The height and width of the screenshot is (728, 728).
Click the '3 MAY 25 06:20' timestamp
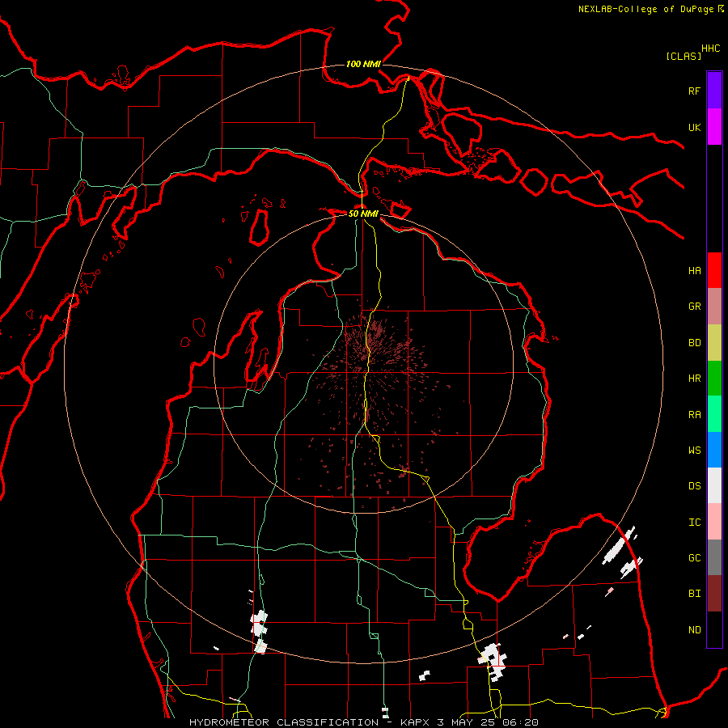click(x=488, y=722)
